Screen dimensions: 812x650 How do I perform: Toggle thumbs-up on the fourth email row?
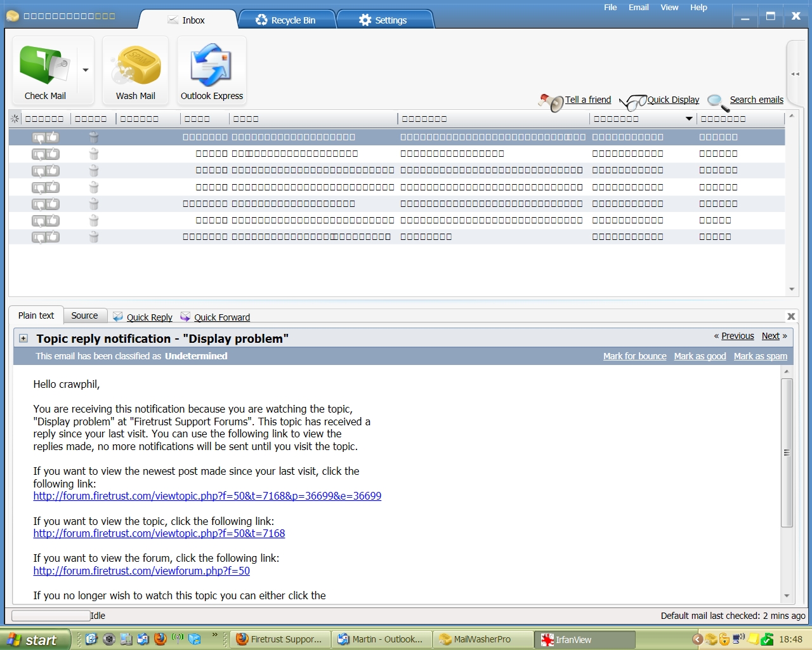click(53, 187)
